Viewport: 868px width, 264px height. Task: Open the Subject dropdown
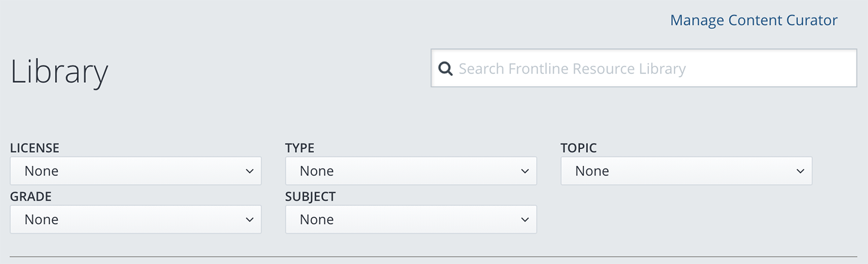pos(411,219)
